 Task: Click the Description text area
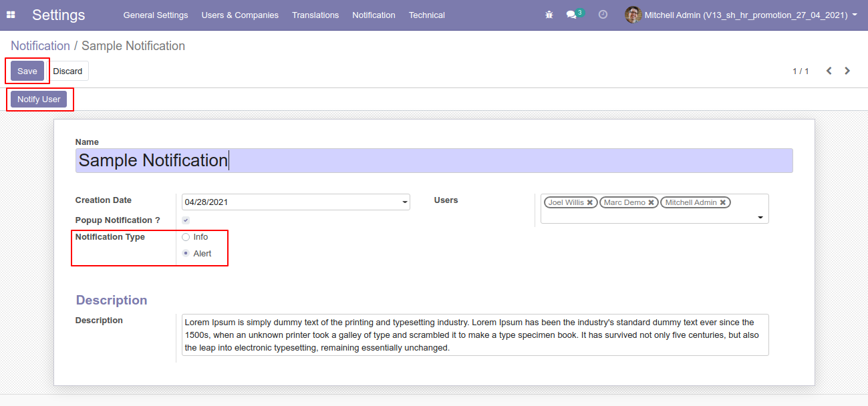pos(475,335)
